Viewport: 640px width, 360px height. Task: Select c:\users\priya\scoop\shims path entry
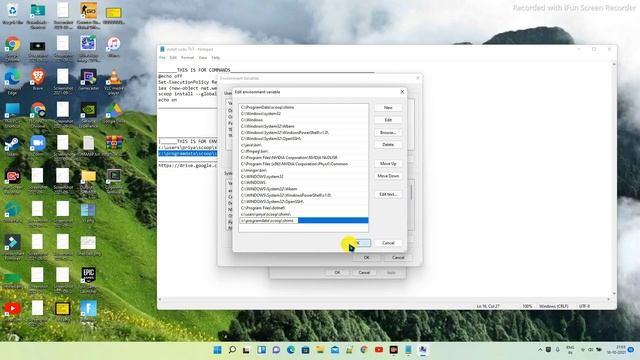[303, 214]
